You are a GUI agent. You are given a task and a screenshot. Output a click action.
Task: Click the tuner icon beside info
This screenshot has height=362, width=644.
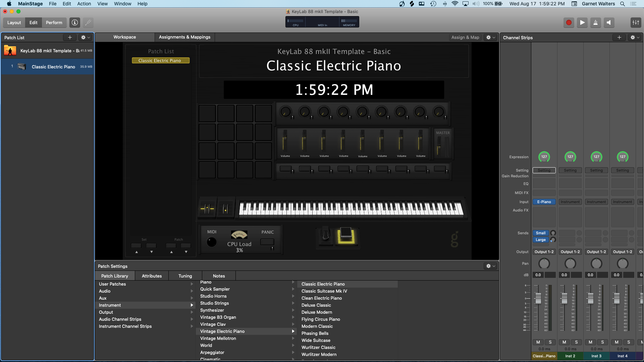click(x=88, y=22)
